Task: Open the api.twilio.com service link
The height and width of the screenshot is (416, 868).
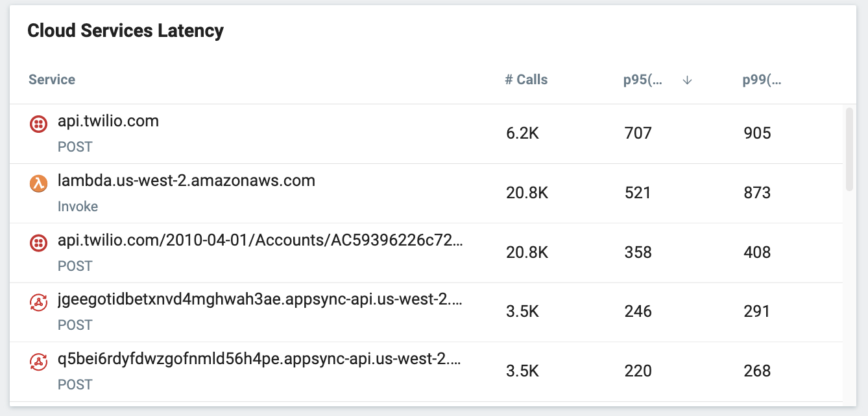Action: pos(108,121)
